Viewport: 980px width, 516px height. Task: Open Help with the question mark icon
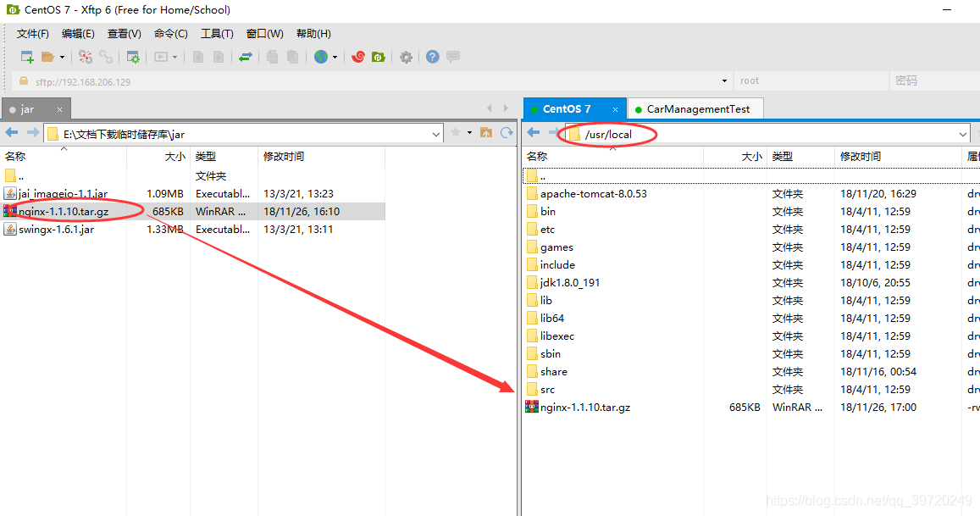click(433, 57)
